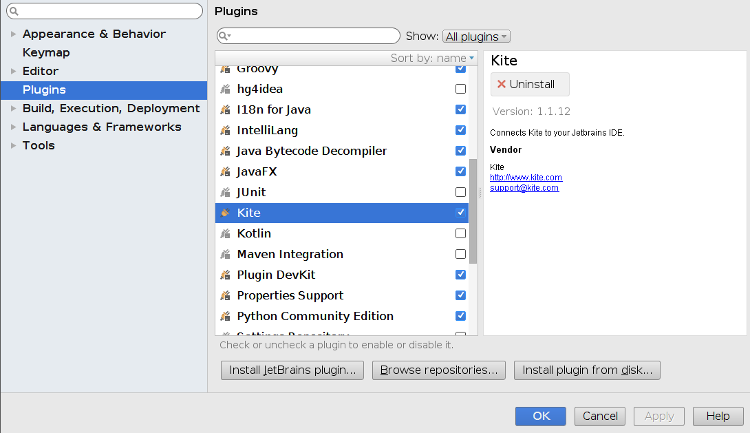Click the Kotlin plugin icon
This screenshot has width=750, height=433.
(225, 233)
